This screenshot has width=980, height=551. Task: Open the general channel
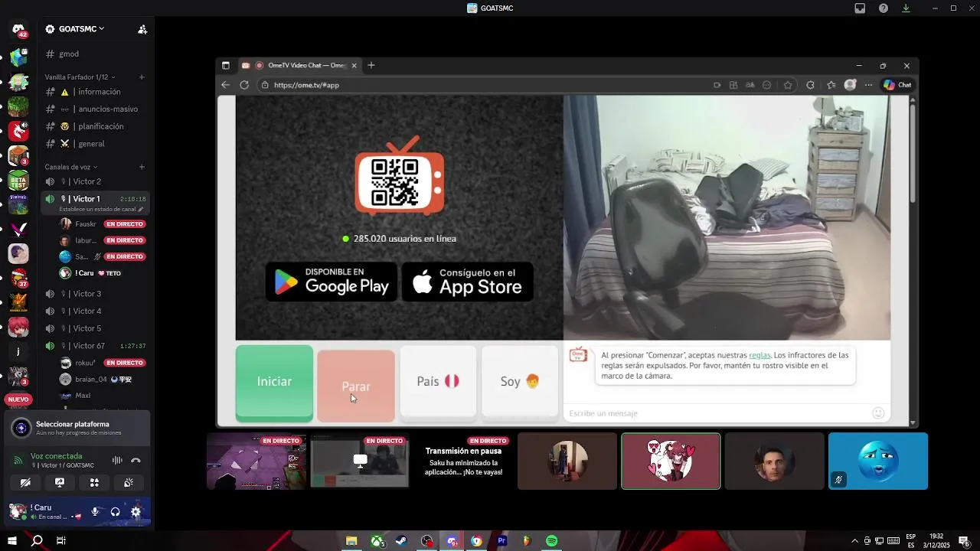(96, 144)
